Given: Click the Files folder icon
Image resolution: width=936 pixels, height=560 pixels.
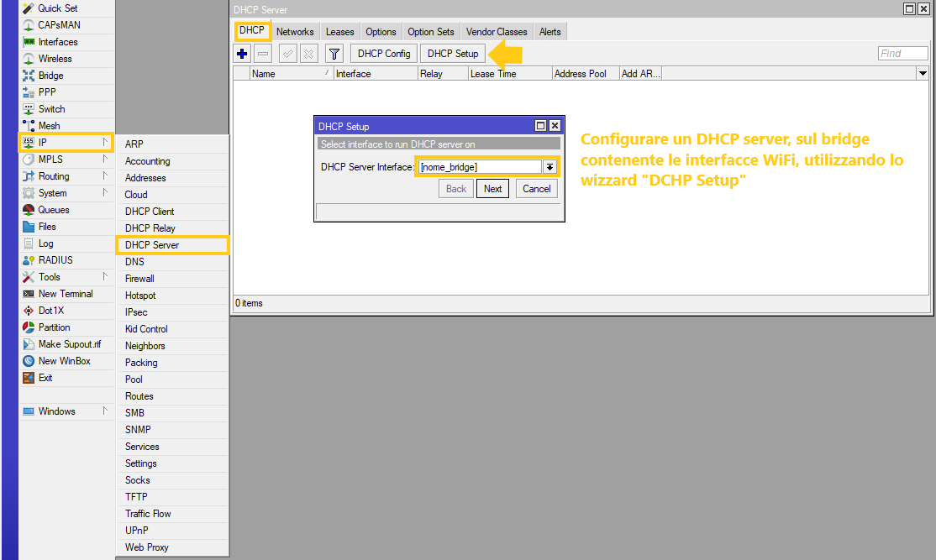Looking at the screenshot, I should (28, 227).
